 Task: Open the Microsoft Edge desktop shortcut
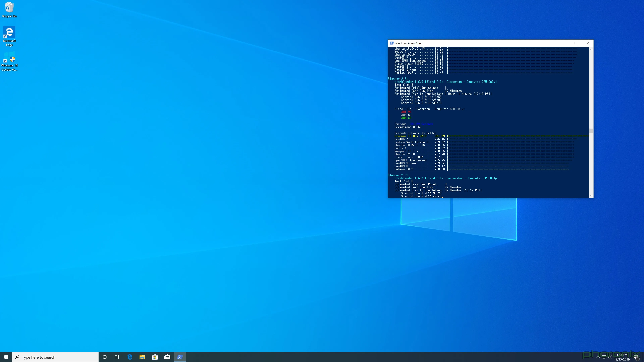point(10,33)
